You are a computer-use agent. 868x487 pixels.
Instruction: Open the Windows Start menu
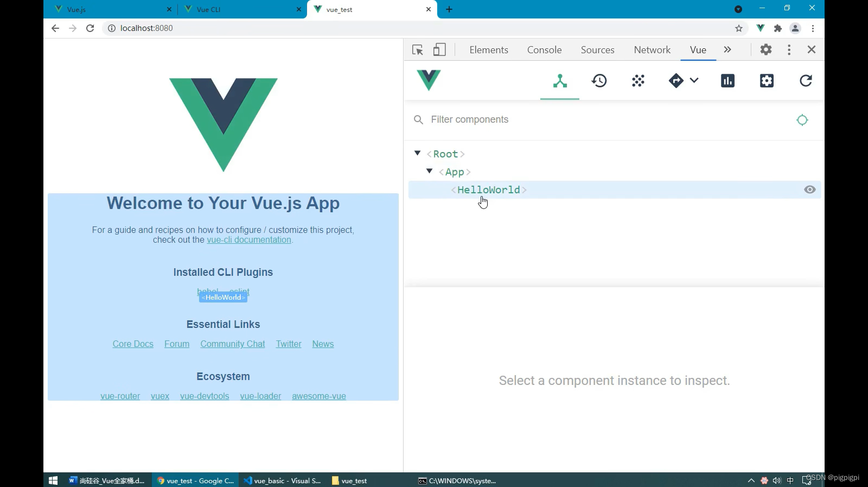pos(53,480)
